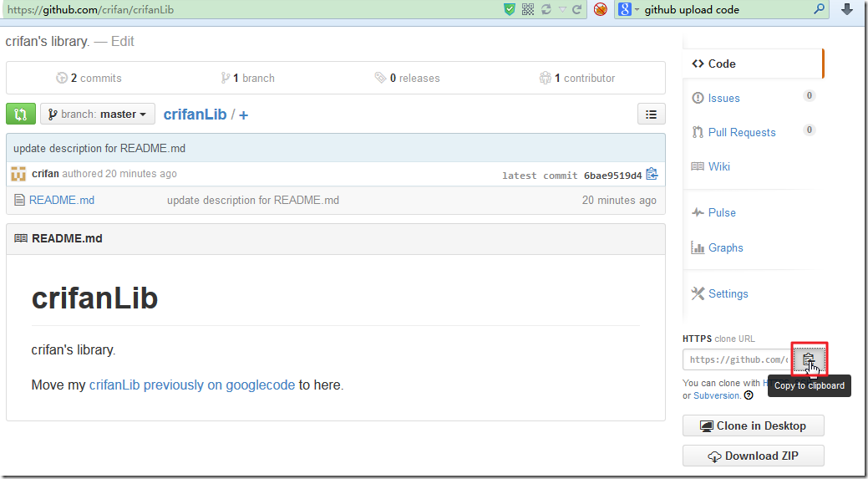Click the green shield security icon

(510, 9)
